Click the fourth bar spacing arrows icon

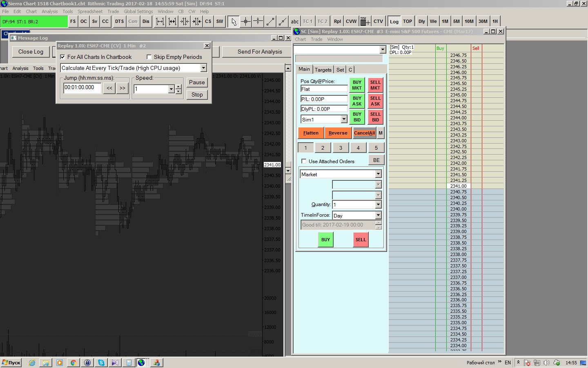pyautogui.click(x=197, y=22)
